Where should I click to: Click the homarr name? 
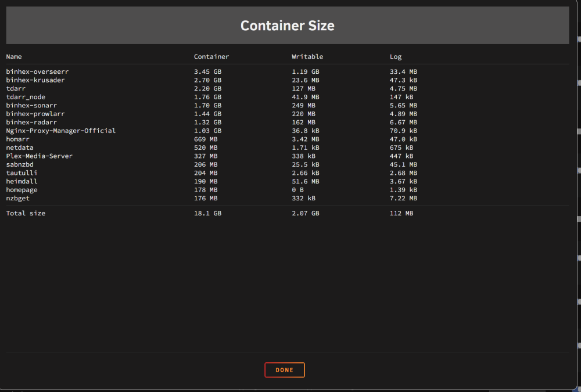click(x=18, y=139)
